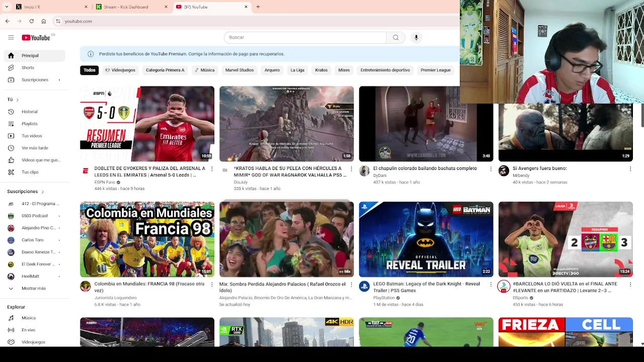Filter by Arquero chip

coord(272,70)
